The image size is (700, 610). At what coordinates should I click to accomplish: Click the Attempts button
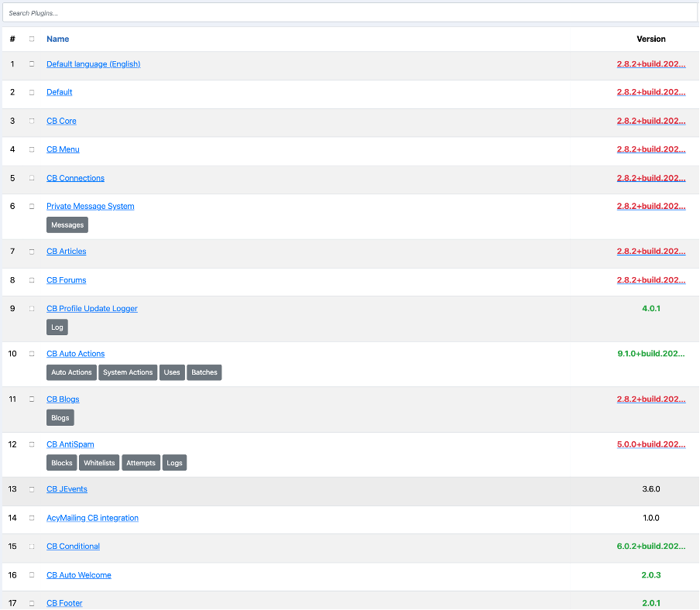pos(141,463)
